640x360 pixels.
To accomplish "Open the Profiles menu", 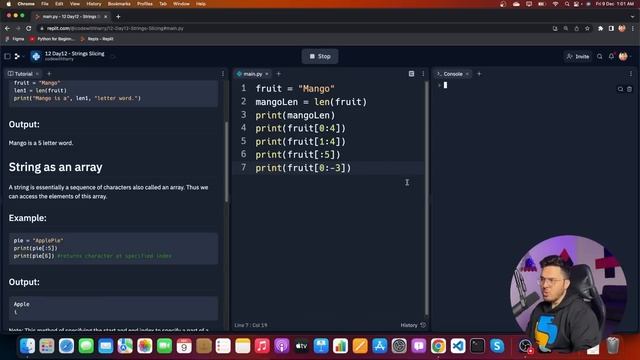I will [144, 4].
